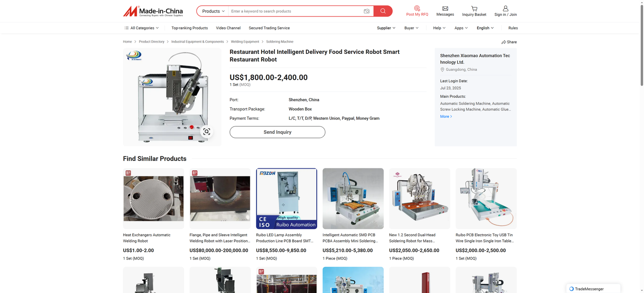Zoom product image with magnifier icon
The width and height of the screenshot is (644, 293).
206,132
